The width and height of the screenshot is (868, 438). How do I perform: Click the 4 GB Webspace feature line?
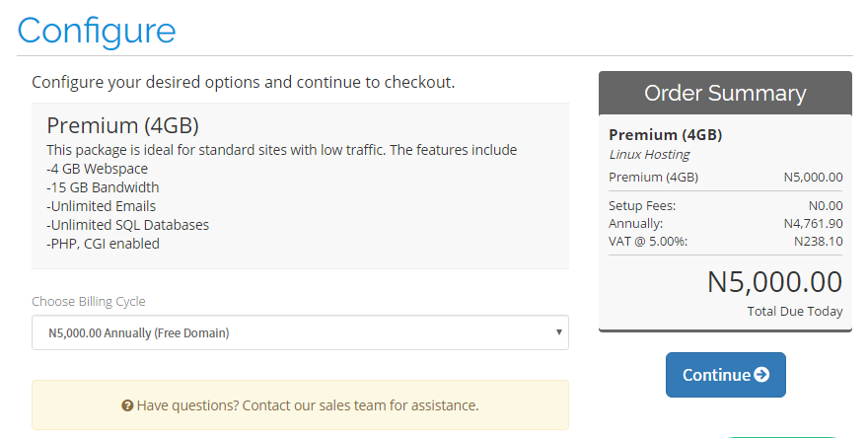tap(98, 169)
